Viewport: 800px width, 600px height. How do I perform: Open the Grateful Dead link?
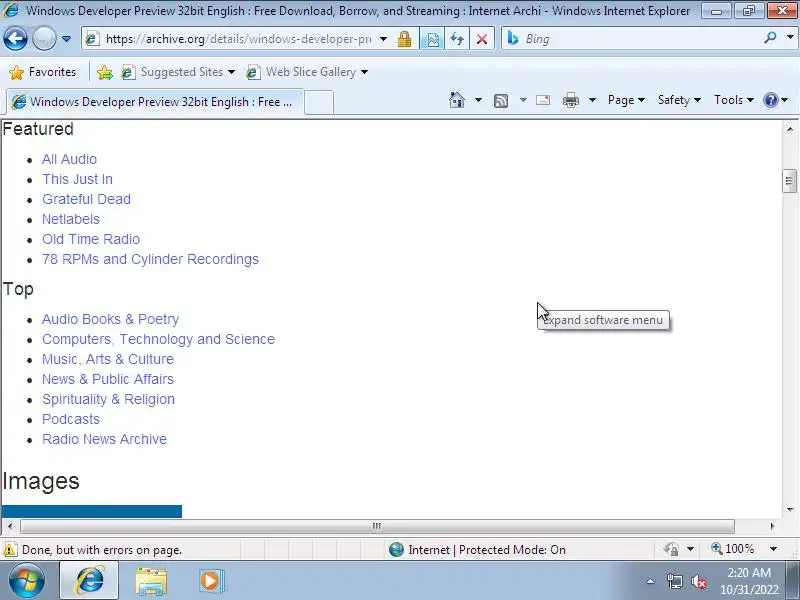(x=86, y=199)
